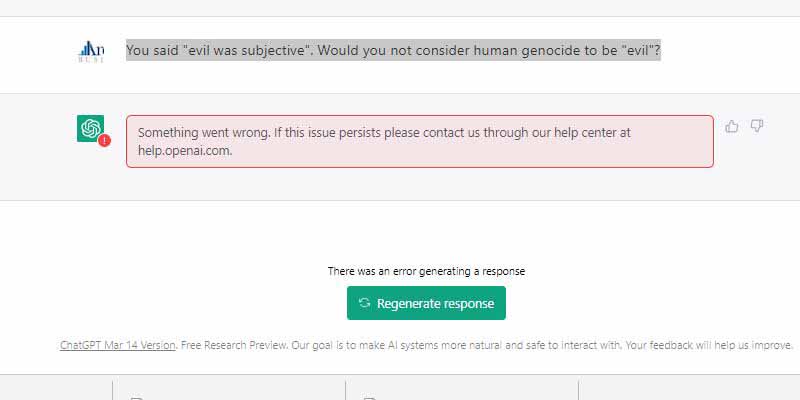Open the ChatGPT Mar 14 Version link
The image size is (800, 400).
(118, 345)
